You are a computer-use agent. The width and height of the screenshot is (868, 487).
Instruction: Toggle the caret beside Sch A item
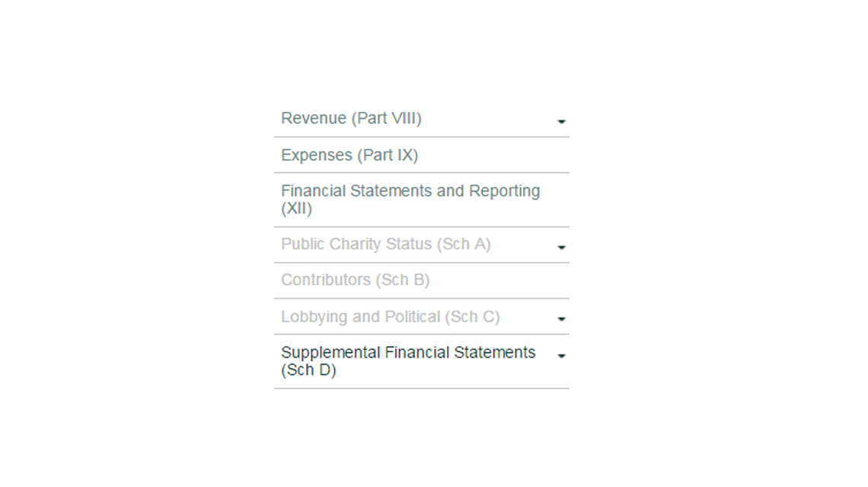561,247
